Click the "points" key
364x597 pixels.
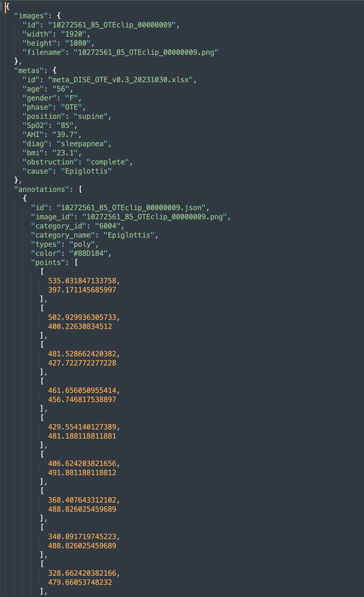pyautogui.click(x=48, y=263)
